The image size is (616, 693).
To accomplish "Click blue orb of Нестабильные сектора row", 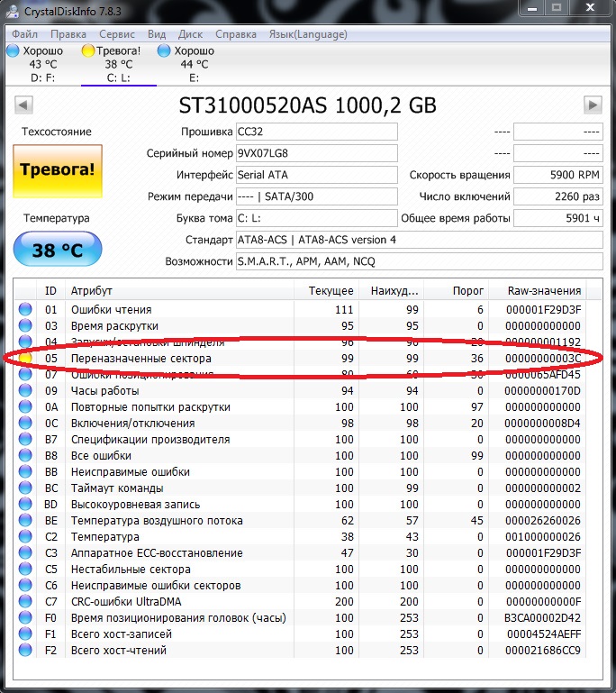I will pyautogui.click(x=25, y=570).
